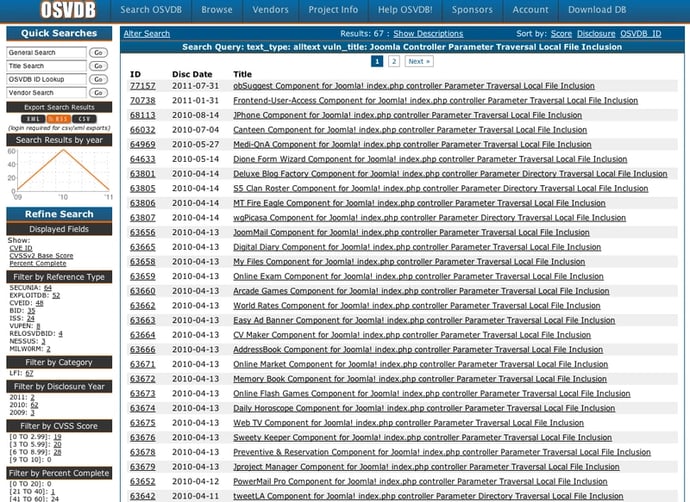Screen dimensions: 690x502
Task: Open the Browse menu
Action: (217, 10)
